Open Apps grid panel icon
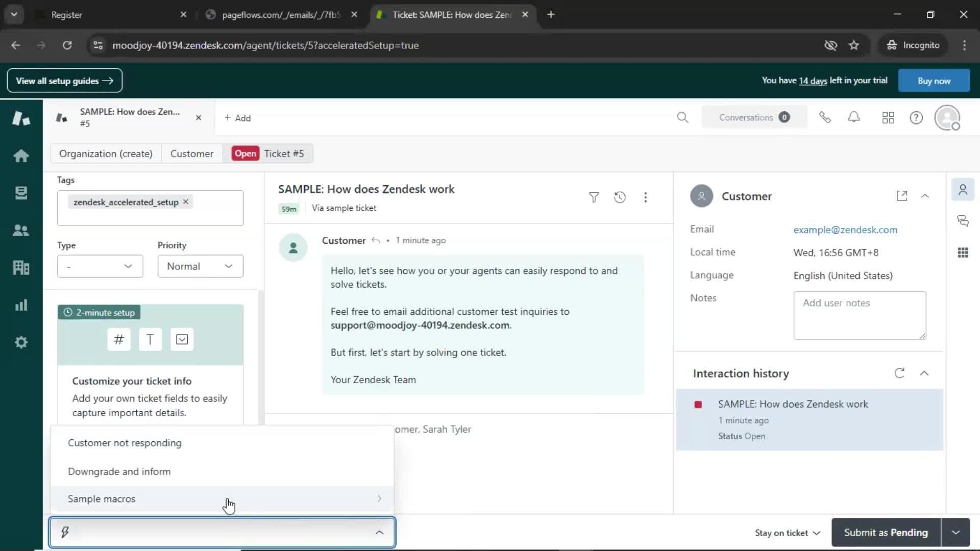980x551 pixels. [x=963, y=253]
